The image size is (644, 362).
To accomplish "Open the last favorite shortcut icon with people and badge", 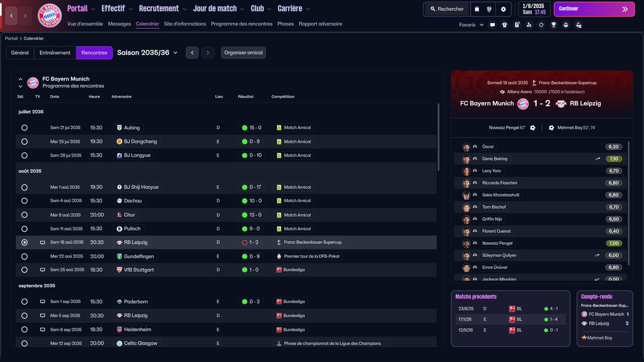I will [579, 25].
